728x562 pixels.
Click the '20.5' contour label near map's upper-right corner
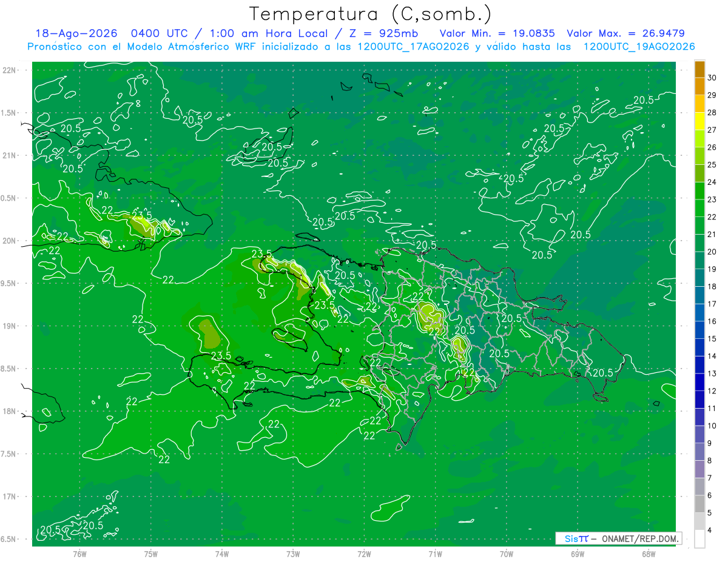[x=644, y=100]
